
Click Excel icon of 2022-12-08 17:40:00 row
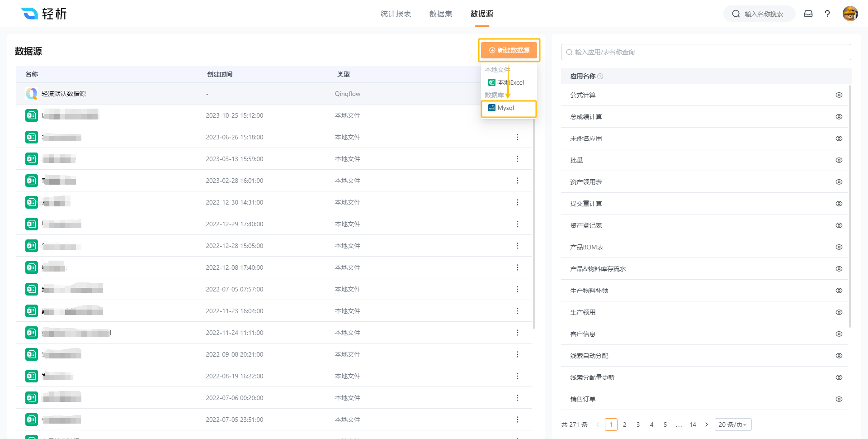click(x=31, y=267)
